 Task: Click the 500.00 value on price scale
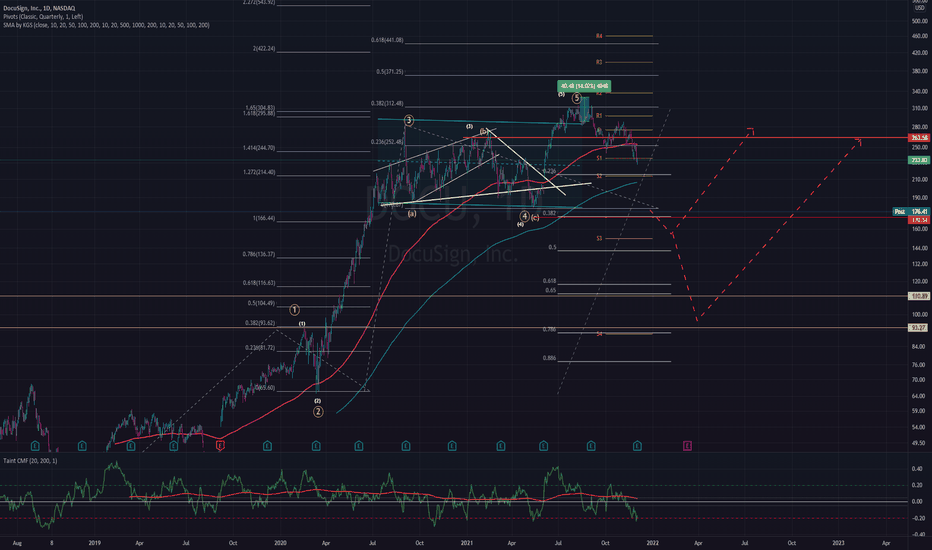tap(920, 21)
